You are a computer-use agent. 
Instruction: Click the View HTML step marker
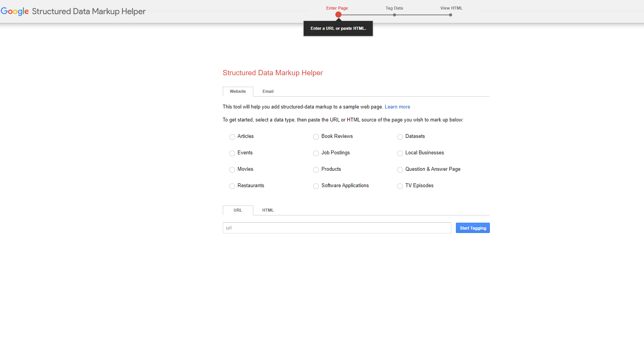(x=451, y=15)
